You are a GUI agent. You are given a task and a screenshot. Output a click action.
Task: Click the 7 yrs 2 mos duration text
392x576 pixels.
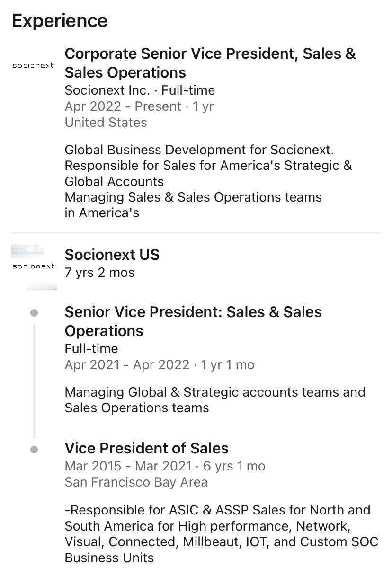pos(100,273)
